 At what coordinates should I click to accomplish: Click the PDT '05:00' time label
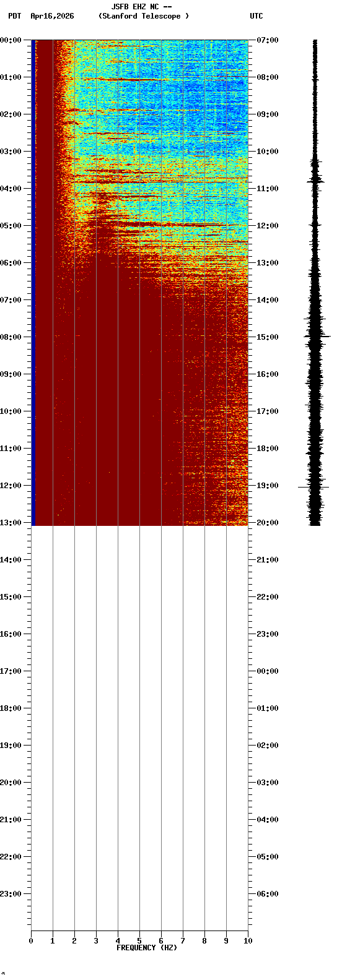[x=11, y=226]
